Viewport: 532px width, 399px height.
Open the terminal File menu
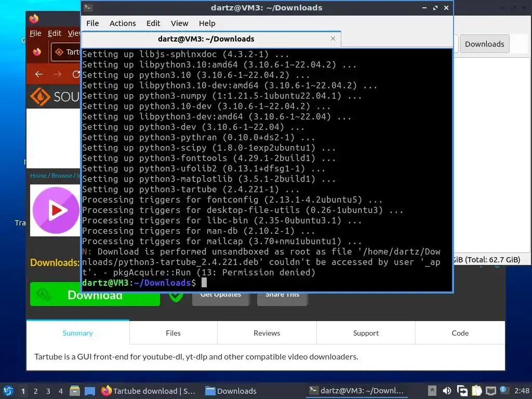click(92, 23)
